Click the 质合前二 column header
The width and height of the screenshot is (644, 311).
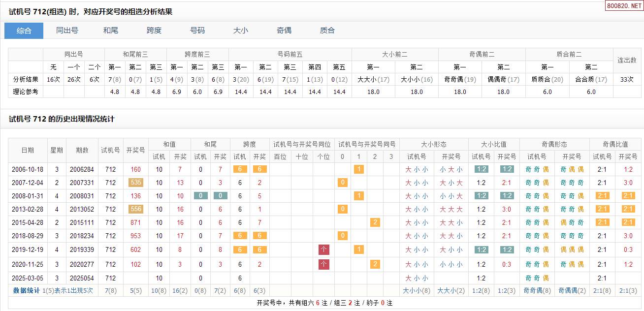coord(569,54)
